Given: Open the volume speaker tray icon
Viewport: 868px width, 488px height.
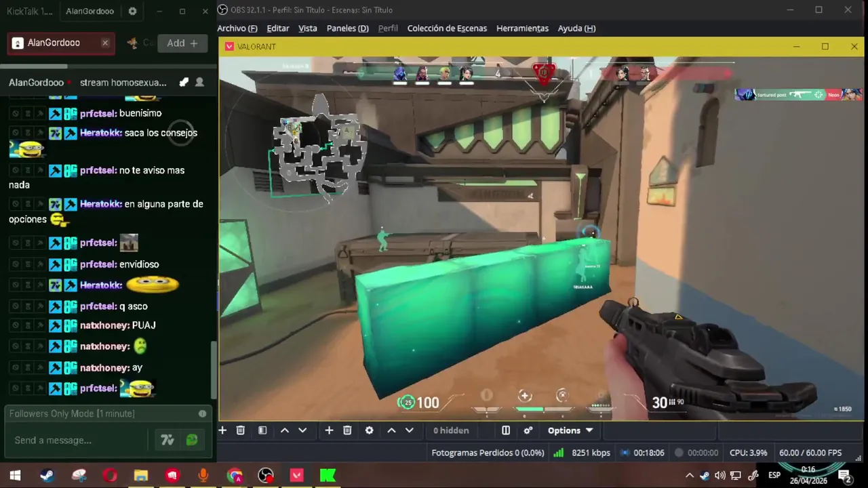Looking at the screenshot, I should tap(720, 476).
